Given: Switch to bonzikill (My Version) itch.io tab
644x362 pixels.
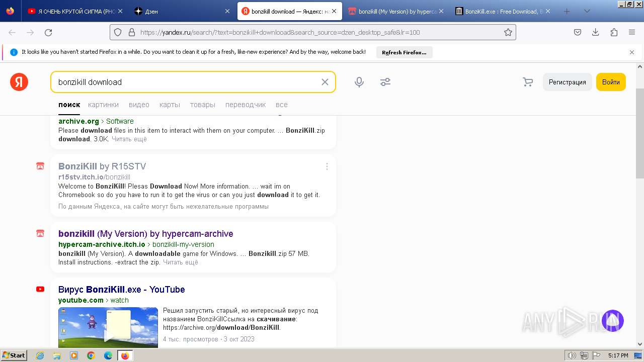Looking at the screenshot, I should [397, 11].
